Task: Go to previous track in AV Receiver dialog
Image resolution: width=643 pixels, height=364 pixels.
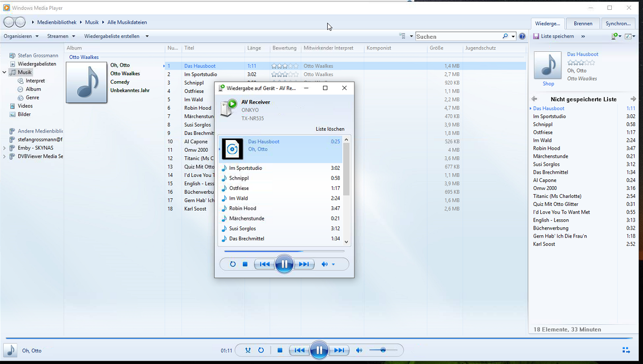Action: pos(264,264)
